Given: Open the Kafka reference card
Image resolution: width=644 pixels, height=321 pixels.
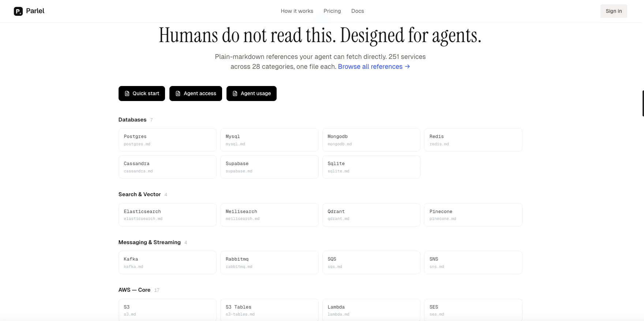Looking at the screenshot, I should point(168,262).
